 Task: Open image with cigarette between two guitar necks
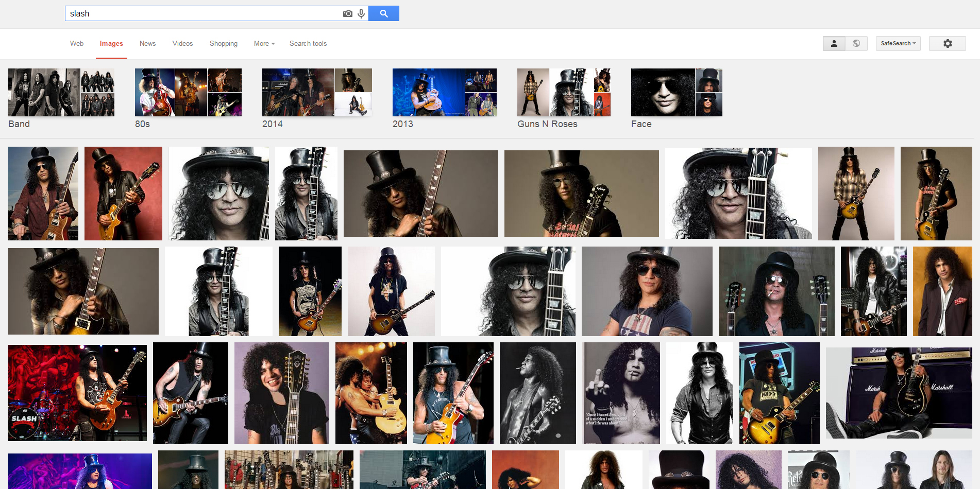click(776, 291)
